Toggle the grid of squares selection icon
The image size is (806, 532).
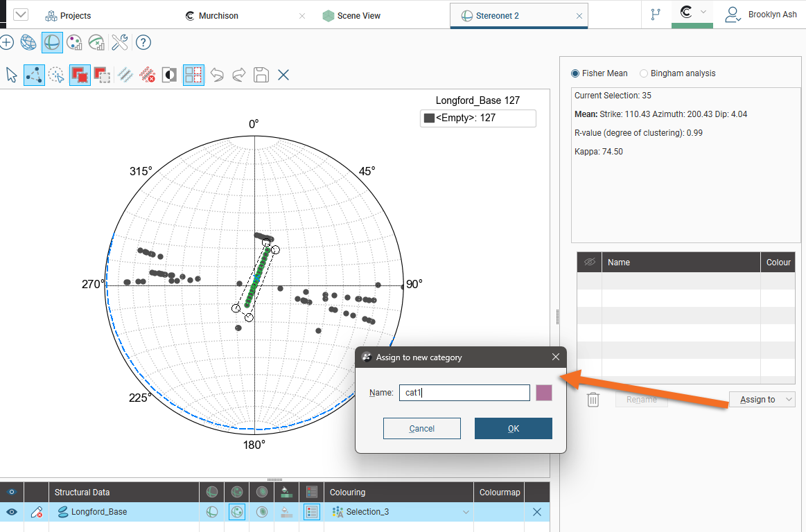[193, 75]
